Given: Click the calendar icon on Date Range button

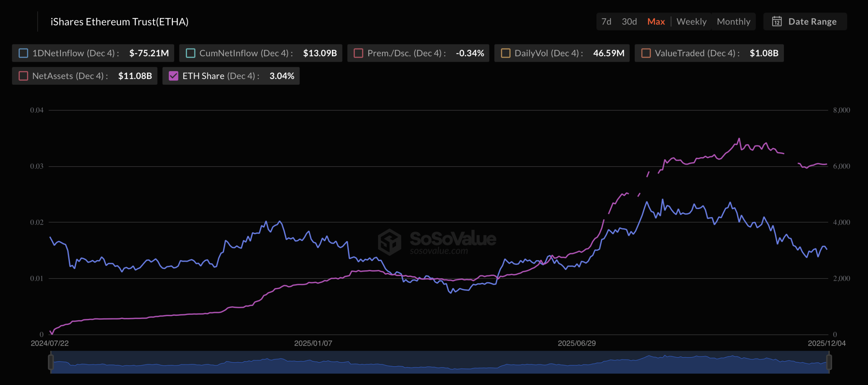Looking at the screenshot, I should [777, 21].
